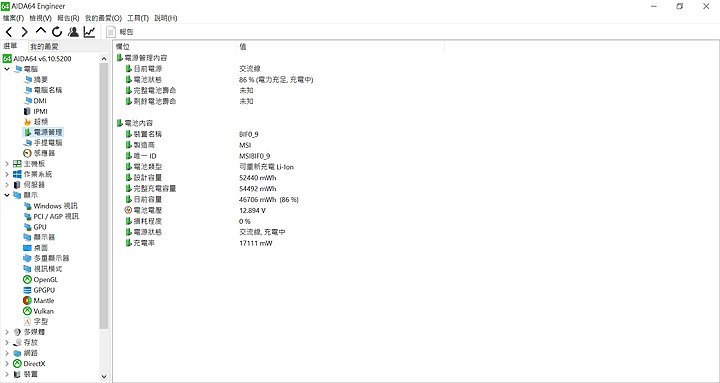The image size is (720, 383).
Task: Collapse the 電腦 tree node
Action: click(7, 69)
